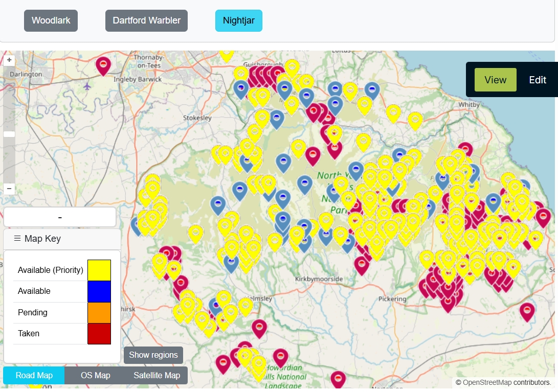Image resolution: width=558 pixels, height=392 pixels.
Task: Click the 'Pending' key label
Action: [x=32, y=313]
